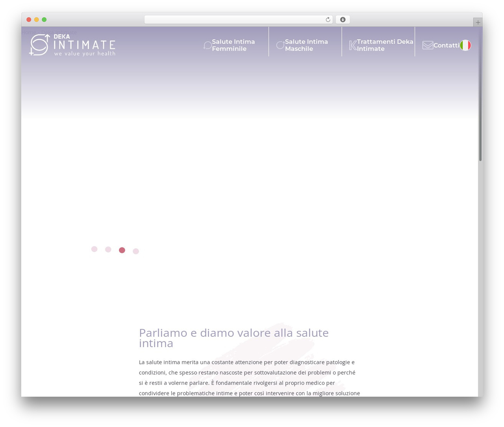Image resolution: width=504 pixels, height=427 pixels.
Task: Select the first slideshow dot
Action: click(94, 249)
